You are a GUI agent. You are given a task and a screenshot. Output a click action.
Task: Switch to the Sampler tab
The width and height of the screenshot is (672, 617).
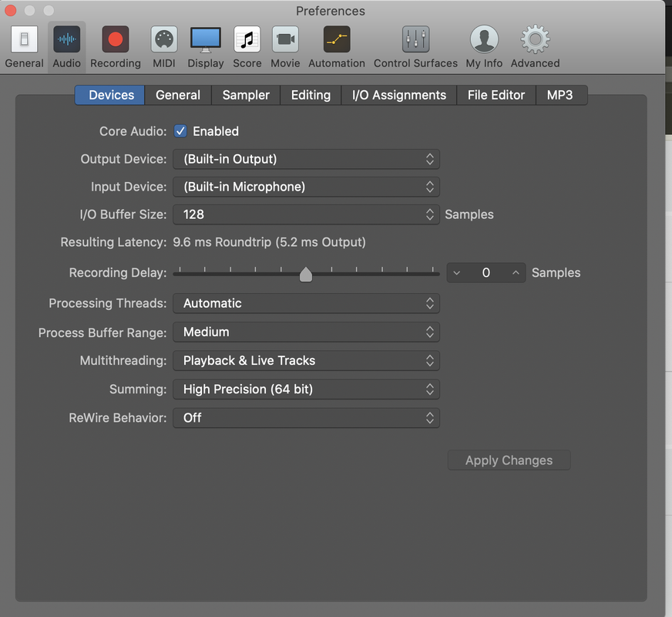[246, 95]
